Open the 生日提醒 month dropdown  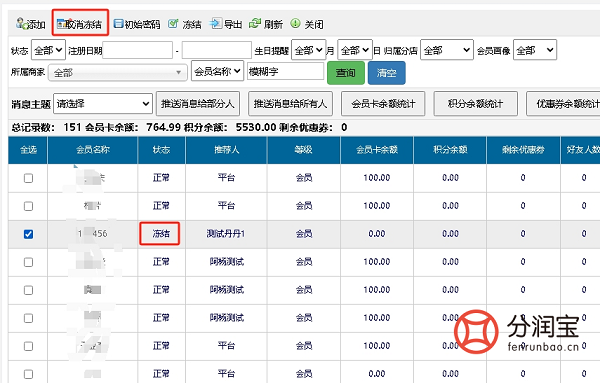(308, 50)
